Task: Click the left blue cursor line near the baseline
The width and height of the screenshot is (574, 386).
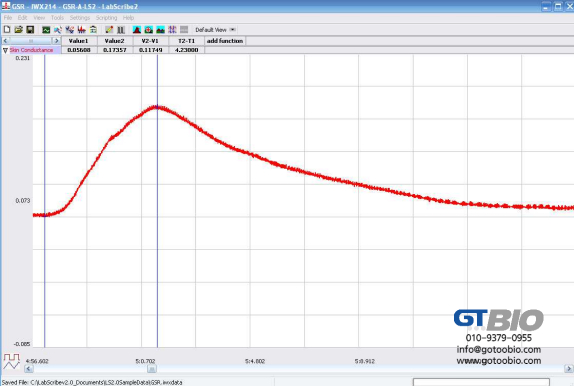Action: [x=45, y=215]
